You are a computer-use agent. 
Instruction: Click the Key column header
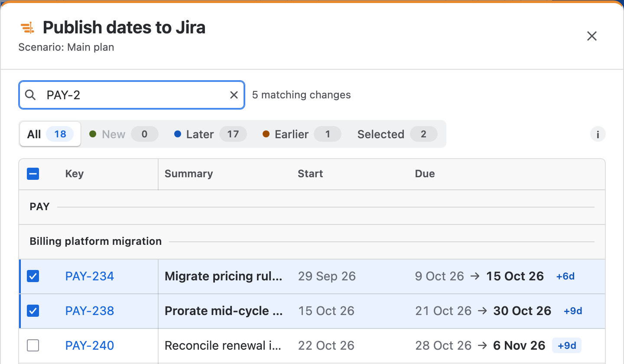click(75, 174)
